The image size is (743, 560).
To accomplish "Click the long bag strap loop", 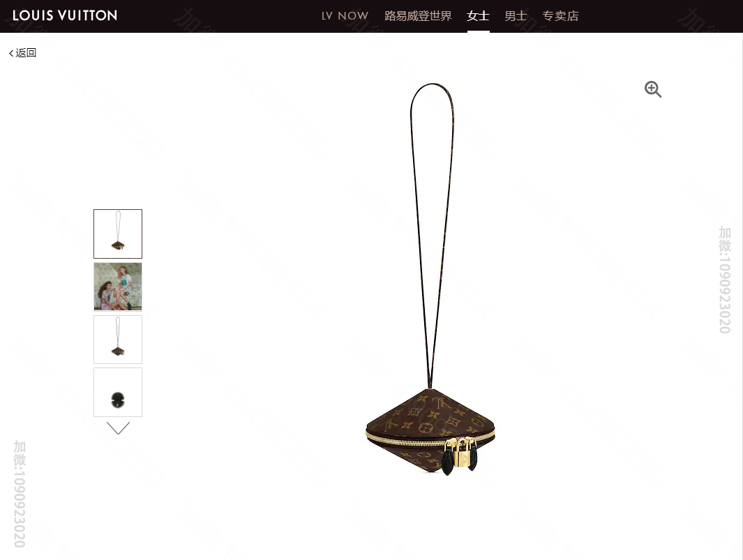I will tap(432, 234).
